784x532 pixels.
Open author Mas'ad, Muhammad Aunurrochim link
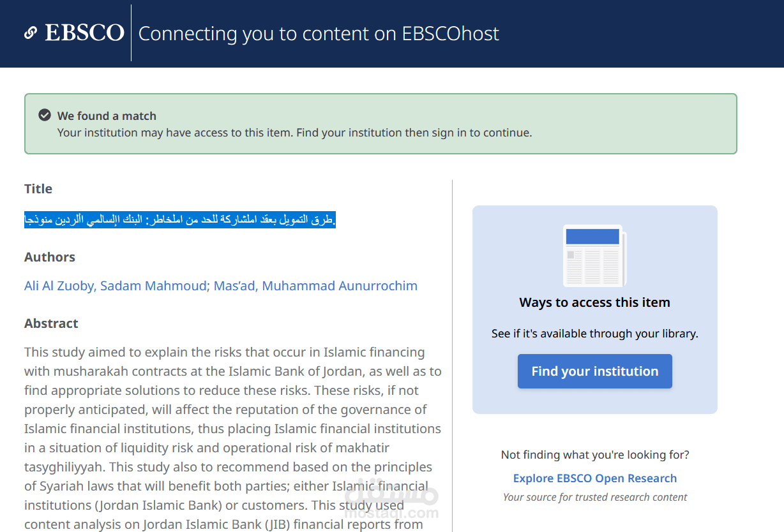pos(315,286)
